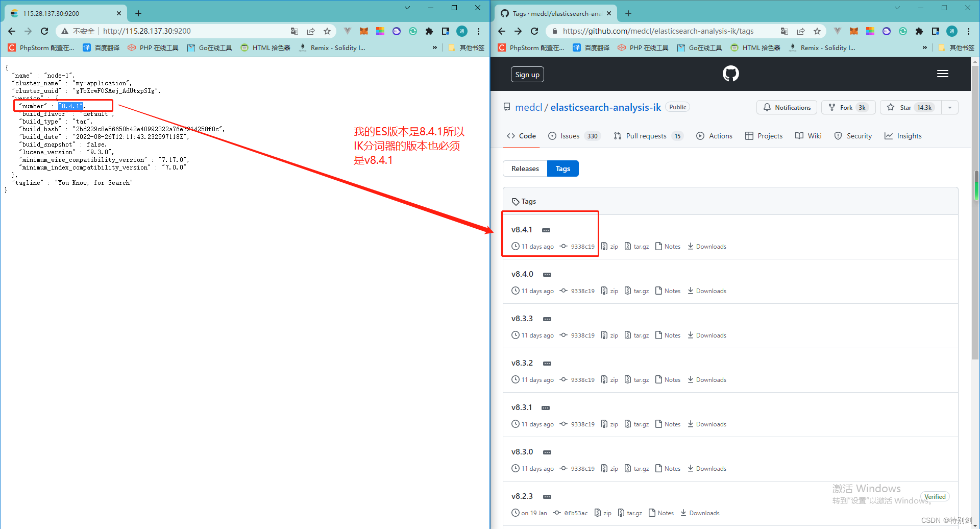Screen dimensions: 980x529
Task: Open a new tab in the left window
Action: (x=138, y=13)
